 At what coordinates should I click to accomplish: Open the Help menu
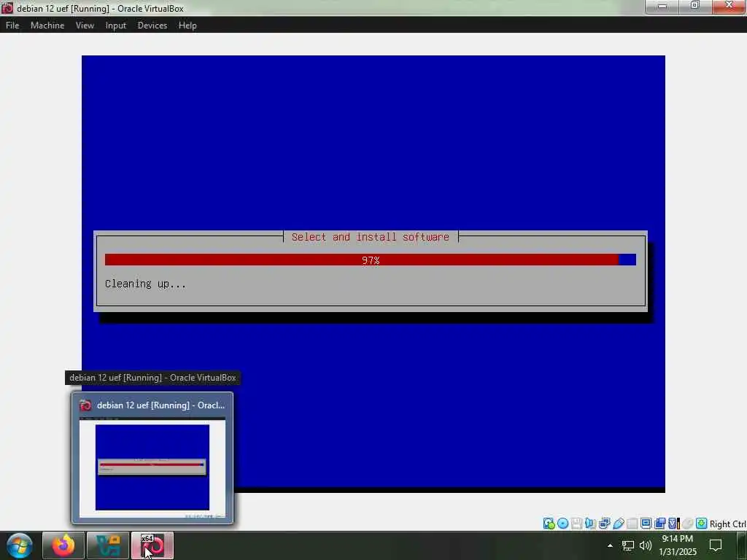(x=187, y=26)
